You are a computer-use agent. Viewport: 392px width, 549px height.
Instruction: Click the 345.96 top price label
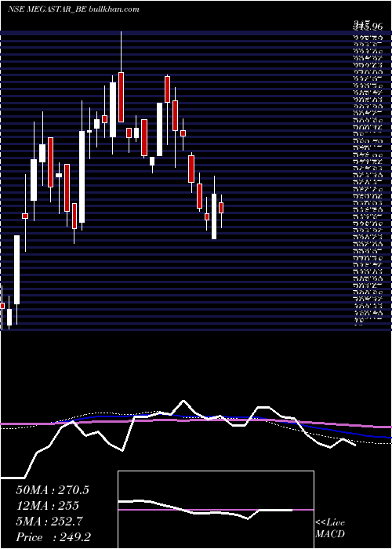(x=366, y=25)
